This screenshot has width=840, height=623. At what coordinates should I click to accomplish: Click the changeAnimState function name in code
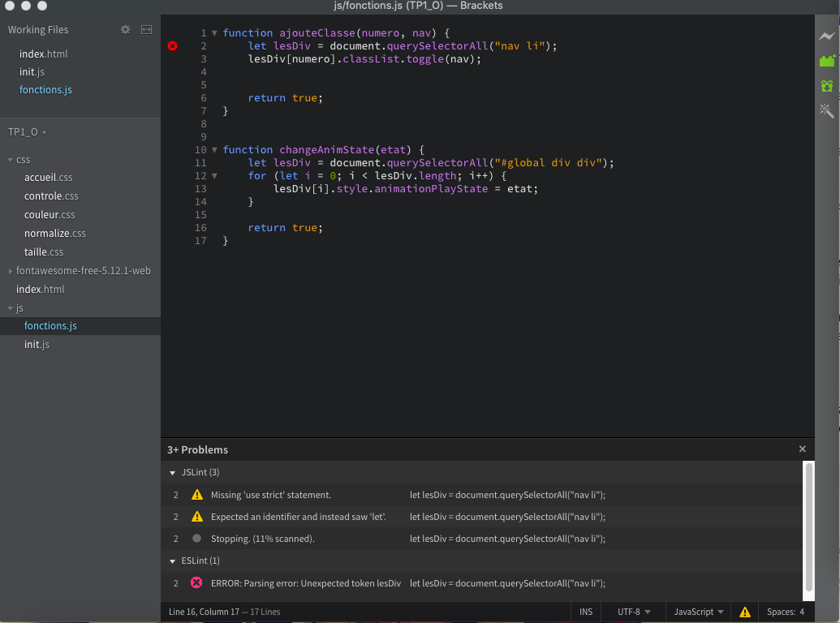coord(327,150)
